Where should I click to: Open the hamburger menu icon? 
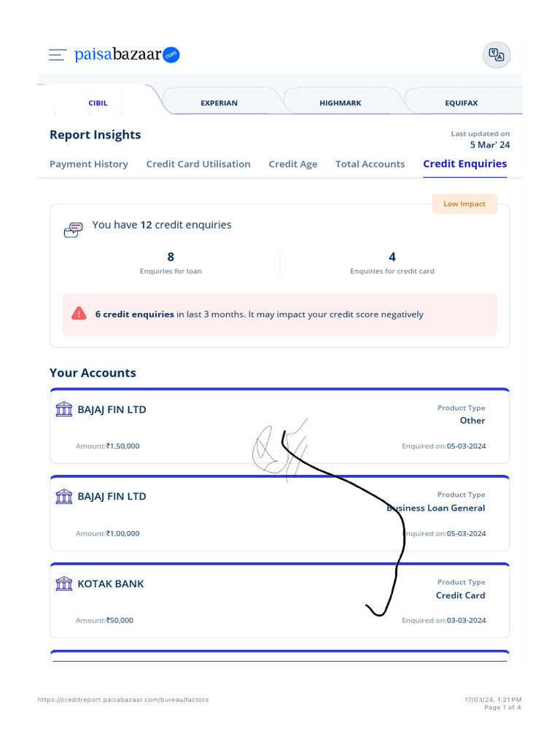click(58, 55)
